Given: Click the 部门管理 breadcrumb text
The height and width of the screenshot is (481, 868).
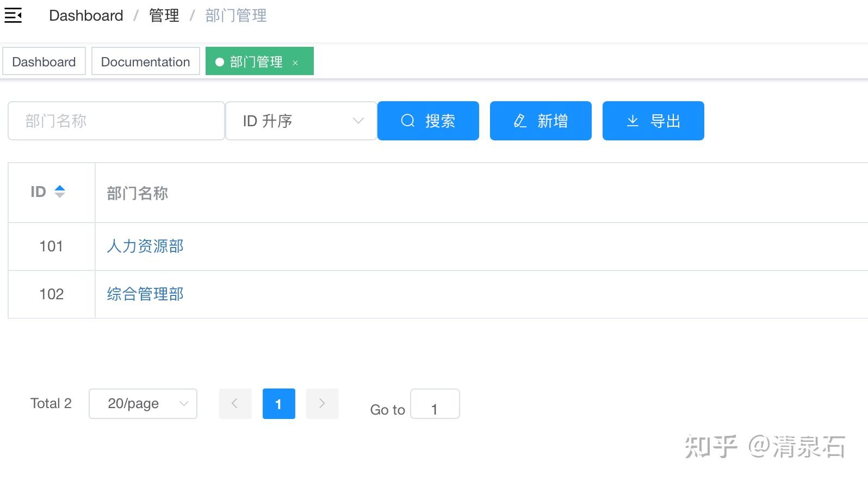Looking at the screenshot, I should point(236,15).
